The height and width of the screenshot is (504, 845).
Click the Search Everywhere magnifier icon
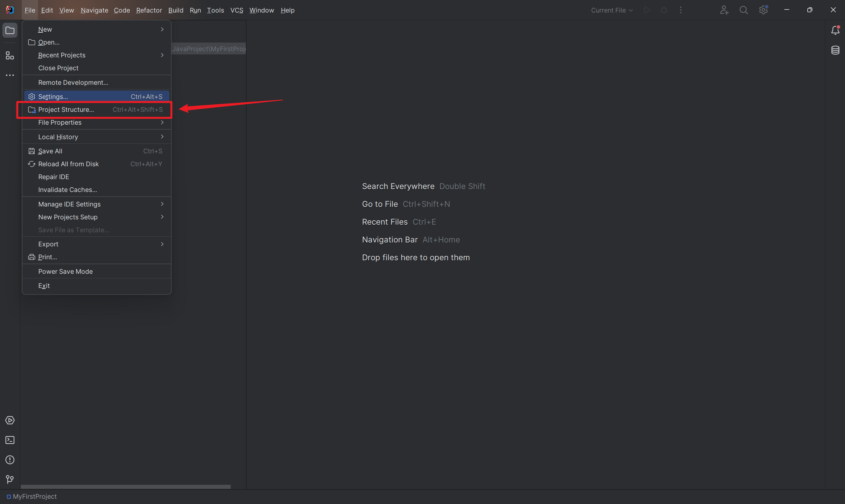point(743,10)
